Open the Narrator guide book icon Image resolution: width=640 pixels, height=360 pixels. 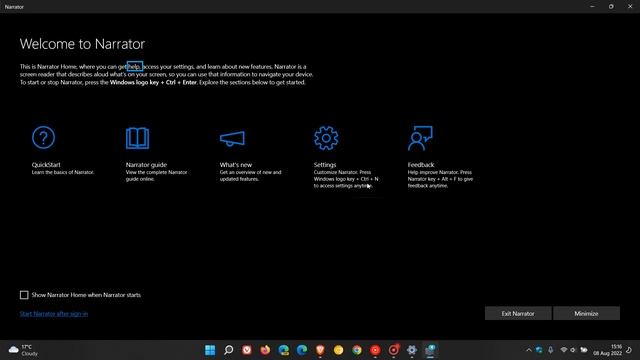point(138,138)
